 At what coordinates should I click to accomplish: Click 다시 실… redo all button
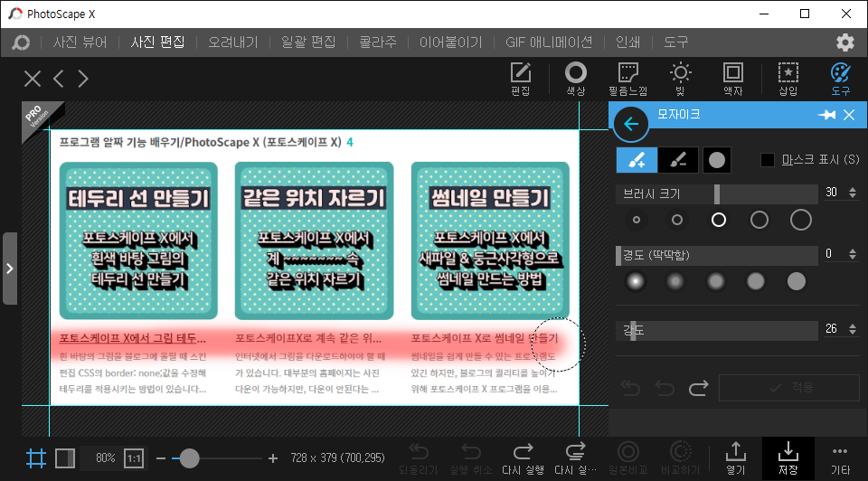click(x=576, y=459)
